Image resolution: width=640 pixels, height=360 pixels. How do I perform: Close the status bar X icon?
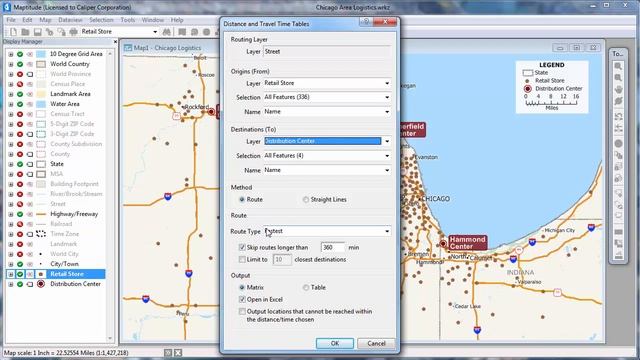pos(178,353)
